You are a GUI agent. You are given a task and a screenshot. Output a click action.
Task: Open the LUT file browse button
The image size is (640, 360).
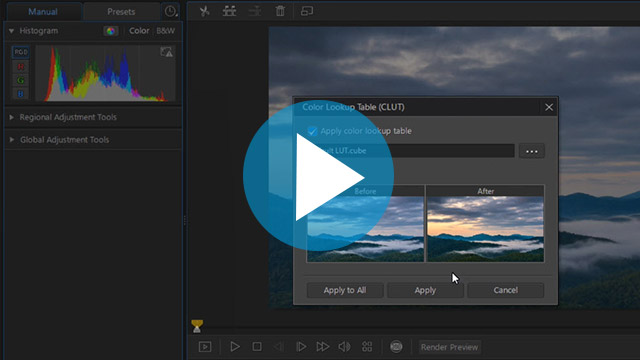click(531, 151)
